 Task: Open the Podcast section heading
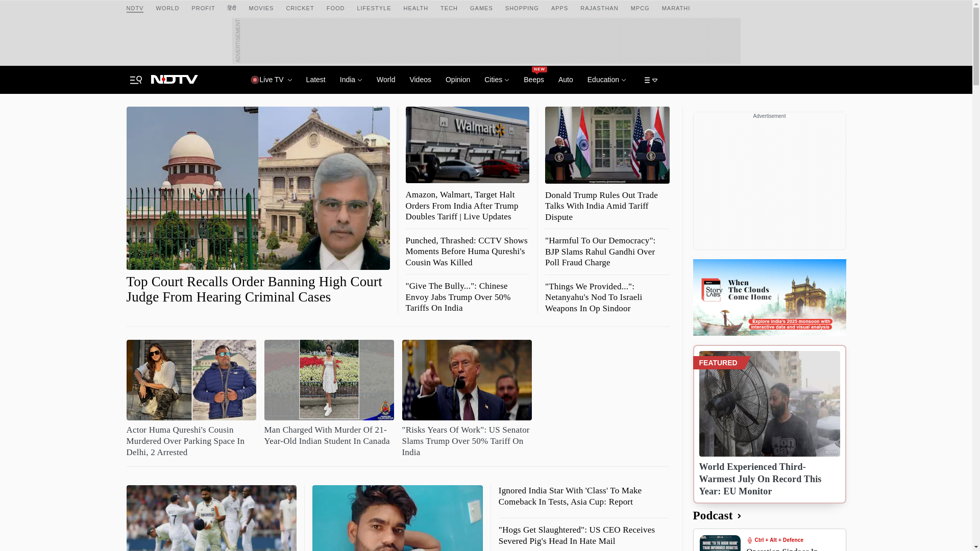pos(717,516)
